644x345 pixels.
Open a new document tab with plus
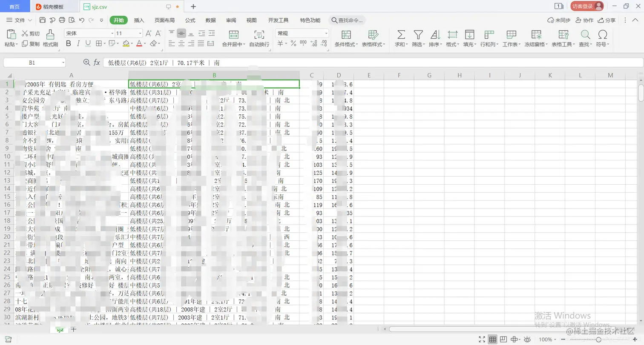point(193,6)
